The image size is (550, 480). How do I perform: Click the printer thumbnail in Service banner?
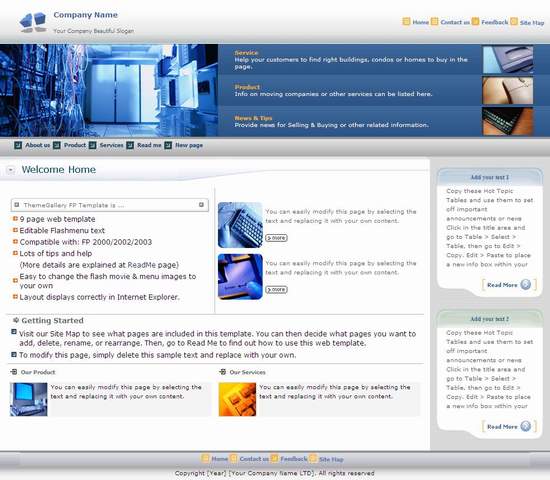[508, 60]
